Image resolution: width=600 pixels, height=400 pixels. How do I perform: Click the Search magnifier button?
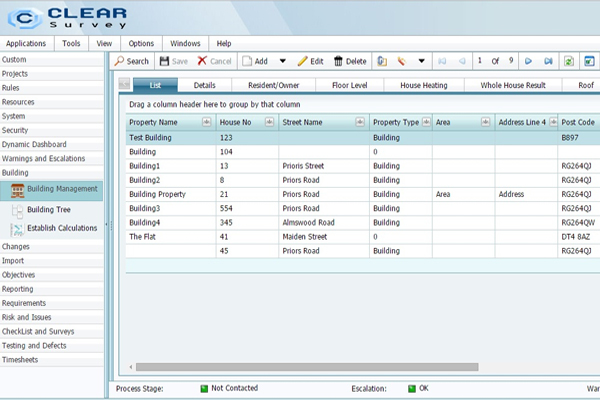tap(132, 61)
